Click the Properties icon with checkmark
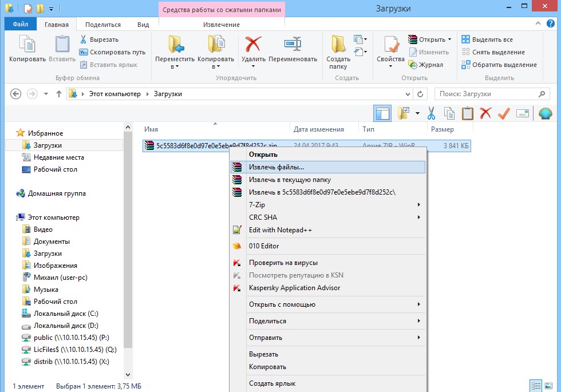 [x=390, y=45]
